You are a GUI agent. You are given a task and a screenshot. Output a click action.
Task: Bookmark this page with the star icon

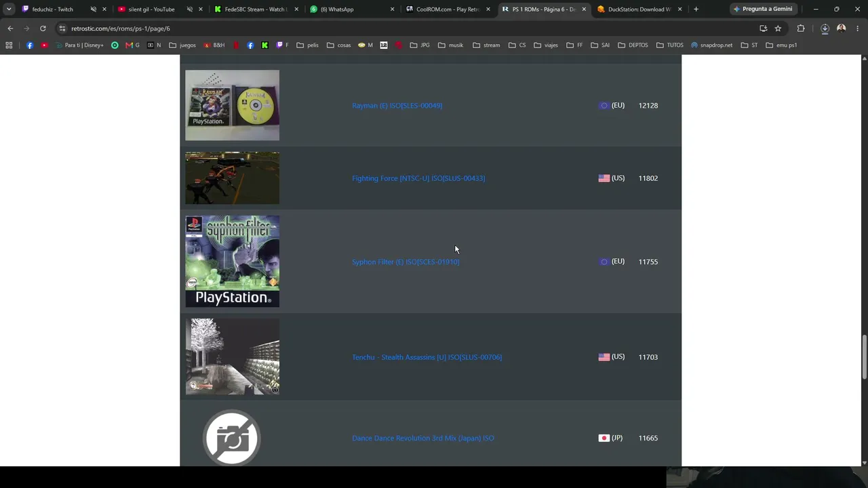[x=778, y=28]
